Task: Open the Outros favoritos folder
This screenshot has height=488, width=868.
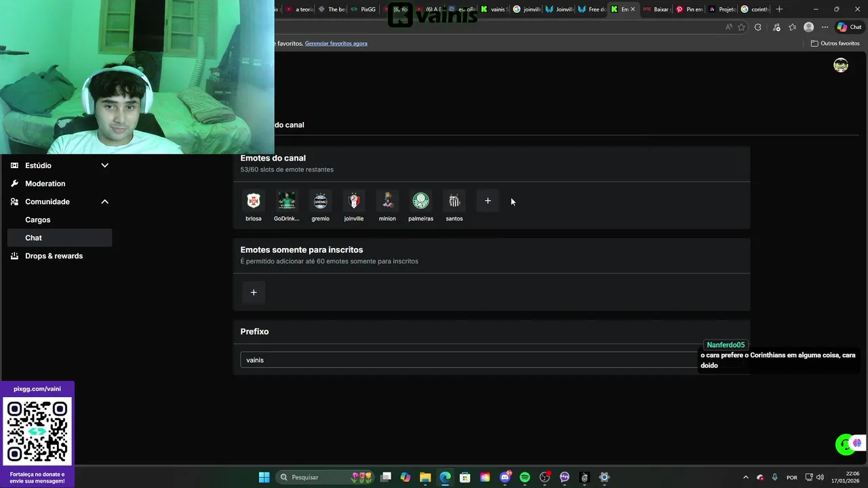Action: click(835, 43)
